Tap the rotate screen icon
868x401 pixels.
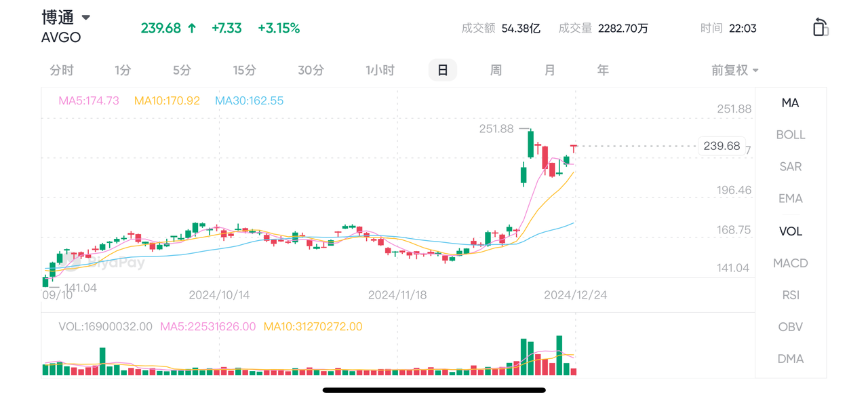click(x=821, y=27)
